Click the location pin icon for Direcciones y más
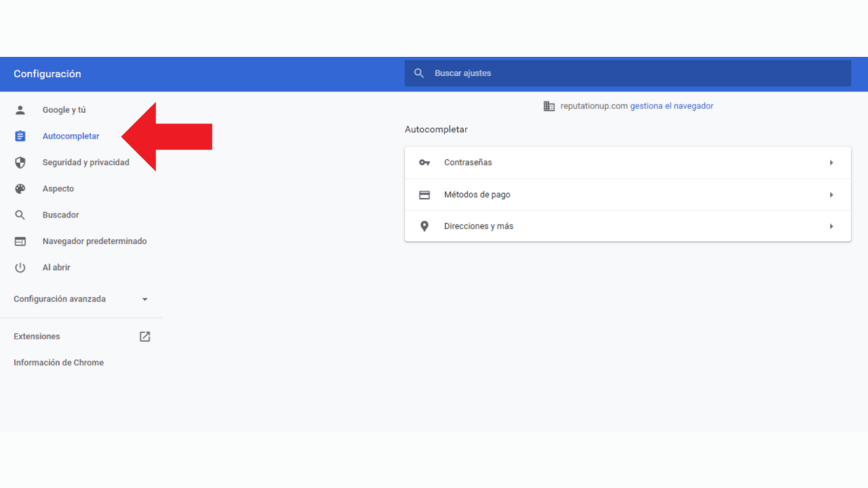Screen dimensions: 868x488 pos(425,226)
